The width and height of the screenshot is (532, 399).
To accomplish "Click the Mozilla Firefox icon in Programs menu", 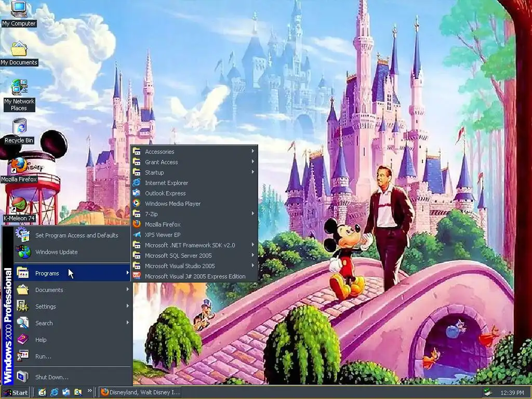I will (137, 224).
